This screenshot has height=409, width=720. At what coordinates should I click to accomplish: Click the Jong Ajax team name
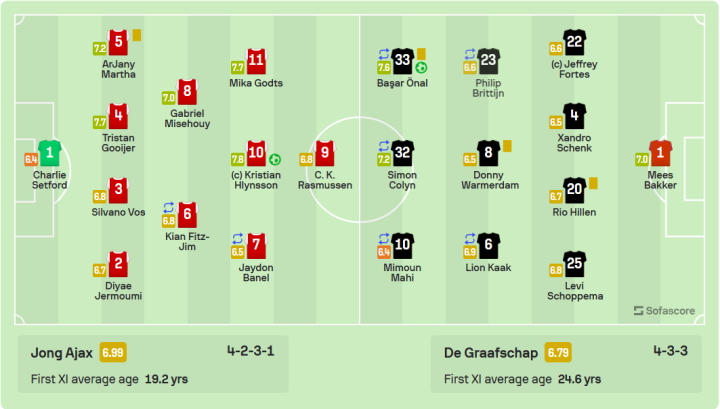(x=63, y=353)
